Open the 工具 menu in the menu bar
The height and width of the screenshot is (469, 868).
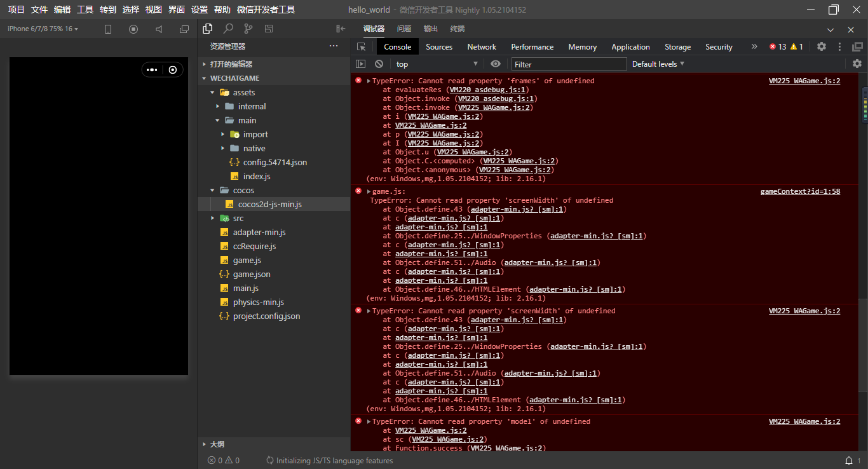[x=85, y=10]
